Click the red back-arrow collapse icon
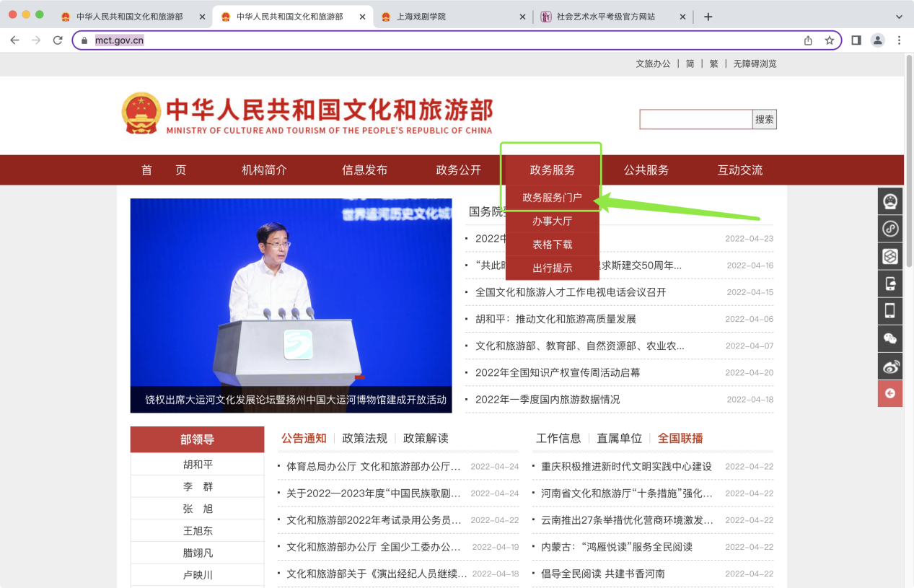This screenshot has height=588, width=914. pyautogui.click(x=889, y=393)
